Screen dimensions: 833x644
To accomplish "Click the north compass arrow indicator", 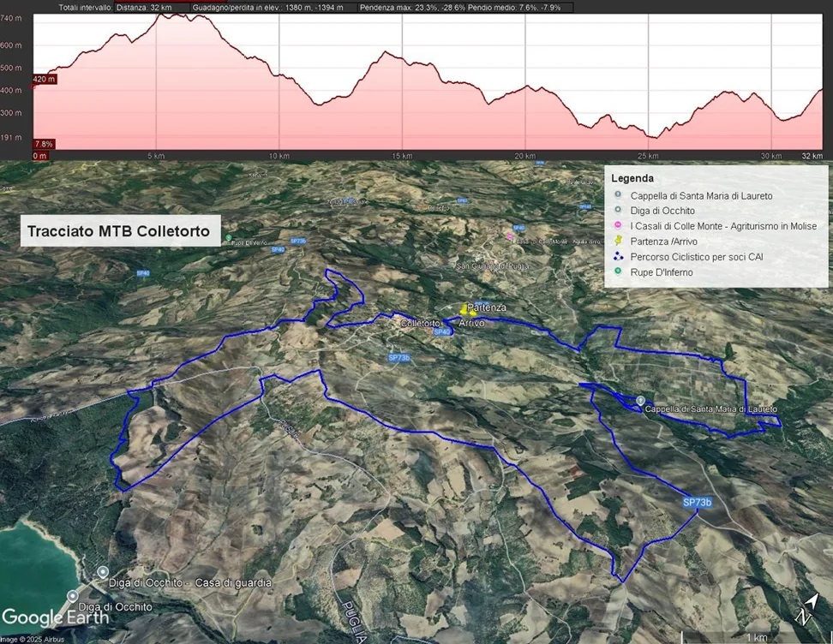I will [x=803, y=609].
